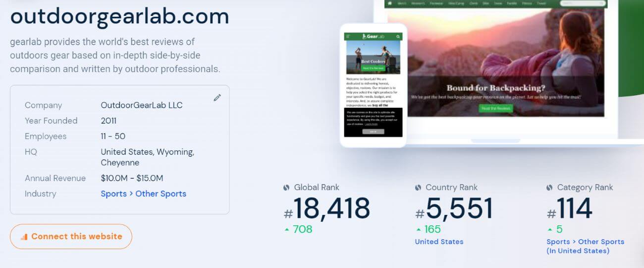Open Sports > Other Sports category rank link
Image resolution: width=644 pixels, height=268 pixels.
585,246
